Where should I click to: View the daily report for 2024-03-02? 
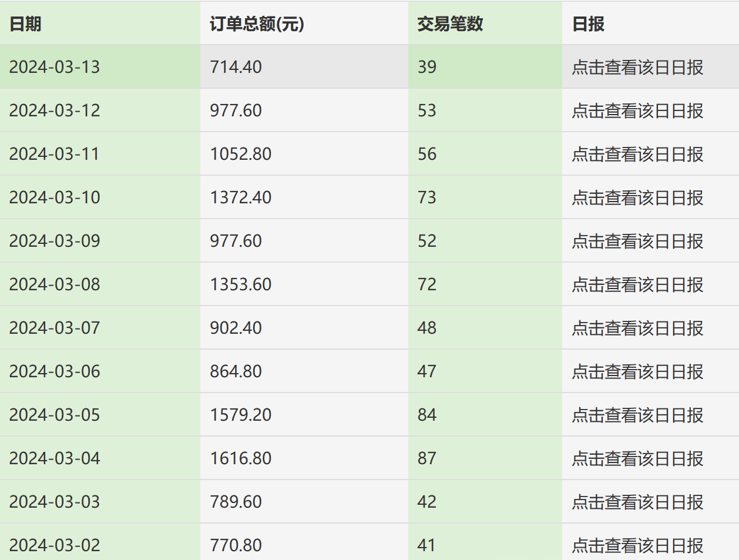point(637,545)
